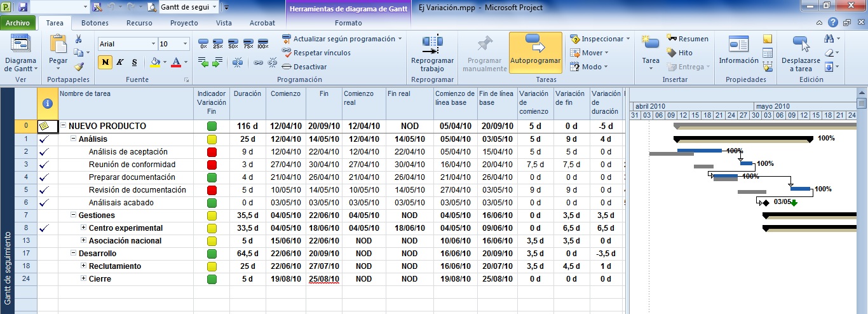Click the Fin cell 25/08/10 in Cierre row
The height and width of the screenshot is (314, 868).
[x=323, y=278]
